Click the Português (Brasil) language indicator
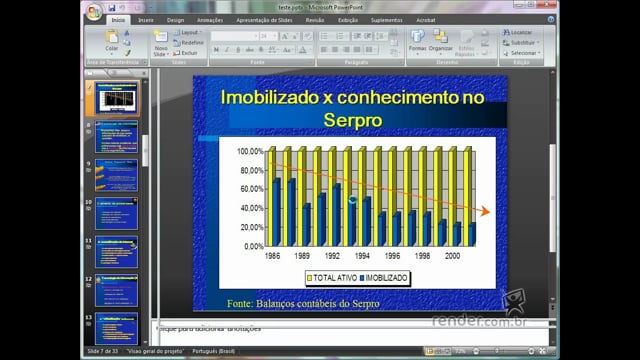This screenshot has width=640, height=360. click(213, 351)
